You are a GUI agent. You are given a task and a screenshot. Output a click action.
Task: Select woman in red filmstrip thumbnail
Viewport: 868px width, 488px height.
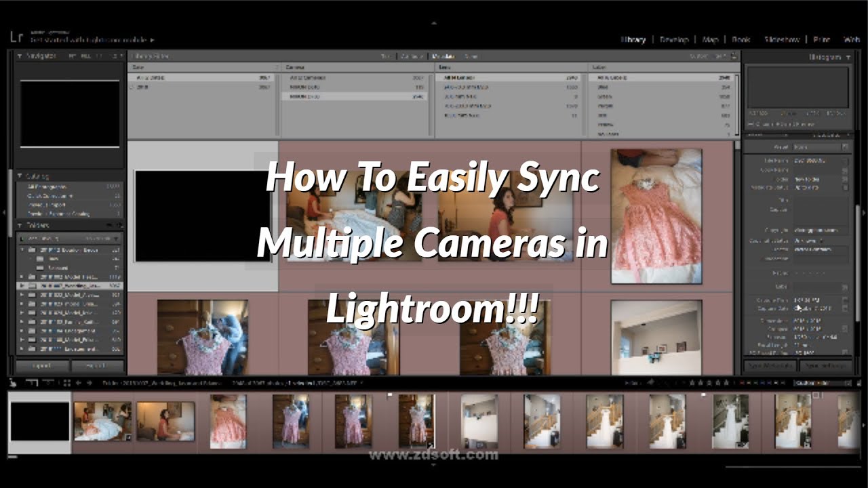pyautogui.click(x=165, y=422)
